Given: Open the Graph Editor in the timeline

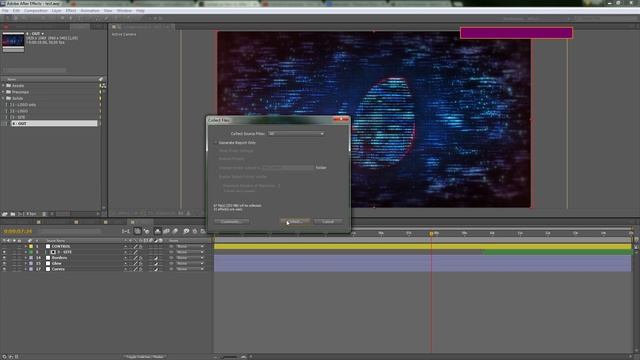Looking at the screenshot, I should (x=203, y=231).
